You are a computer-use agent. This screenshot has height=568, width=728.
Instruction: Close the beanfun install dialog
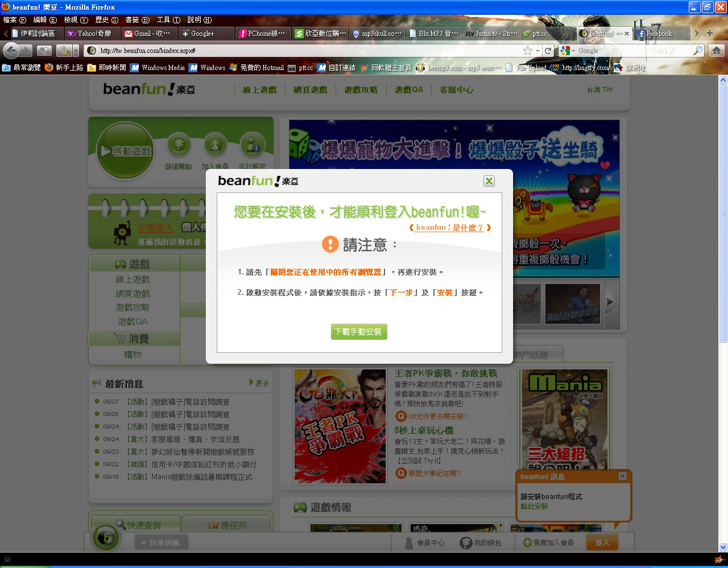click(489, 181)
